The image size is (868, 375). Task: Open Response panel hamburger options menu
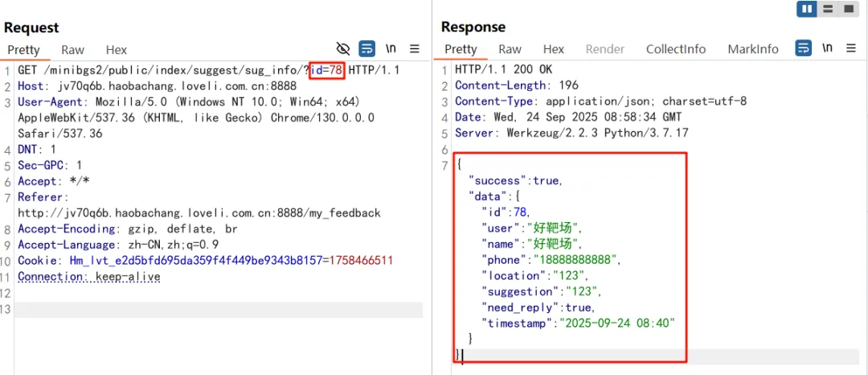pyautogui.click(x=851, y=48)
